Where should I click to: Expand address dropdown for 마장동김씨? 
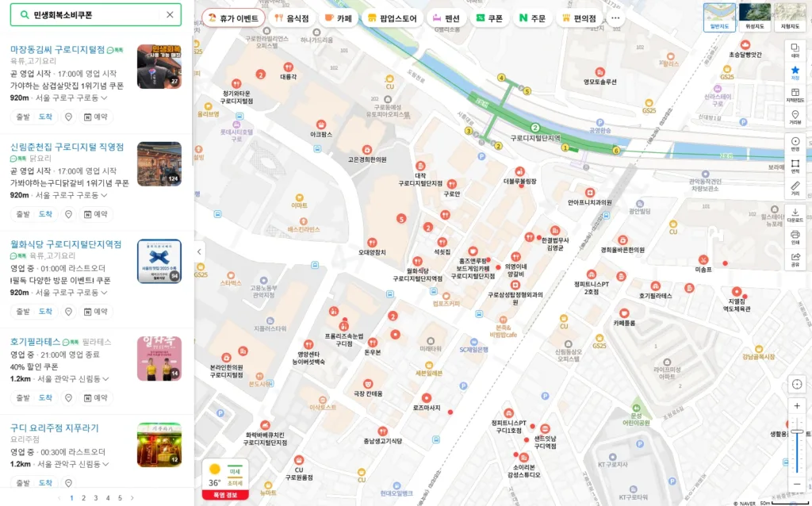[105, 98]
